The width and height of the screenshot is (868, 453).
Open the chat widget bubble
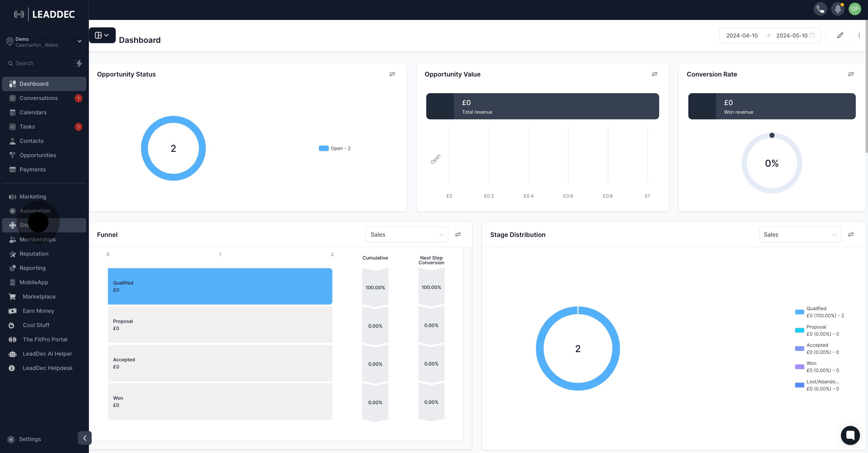850,435
